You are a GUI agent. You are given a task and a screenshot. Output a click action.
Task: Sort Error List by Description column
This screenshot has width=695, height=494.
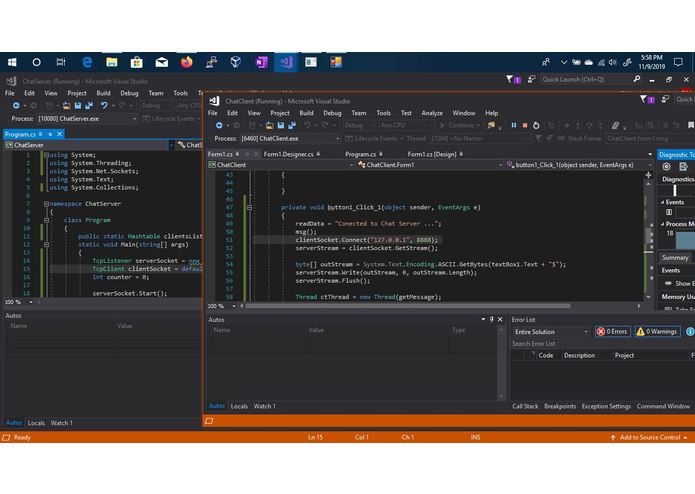pos(579,355)
